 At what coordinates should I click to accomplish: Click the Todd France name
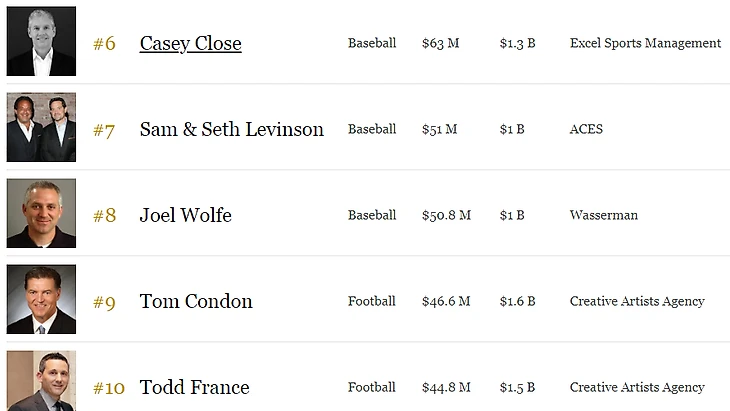194,387
